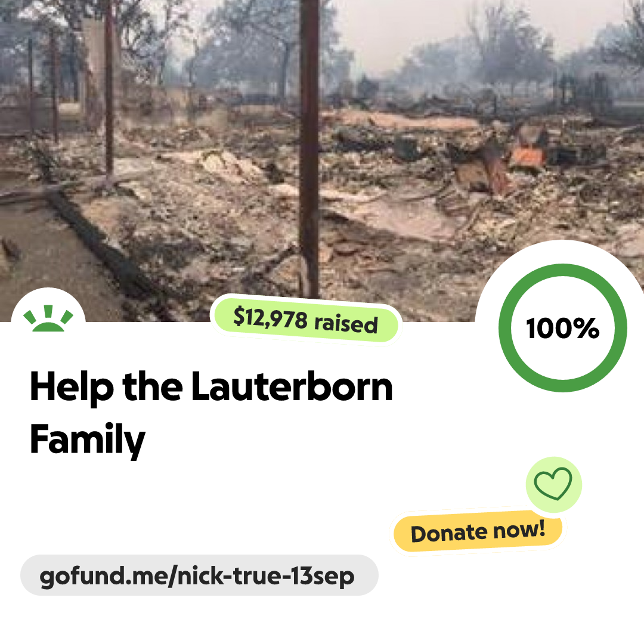Select the $12,978 raised badge

[x=306, y=320]
